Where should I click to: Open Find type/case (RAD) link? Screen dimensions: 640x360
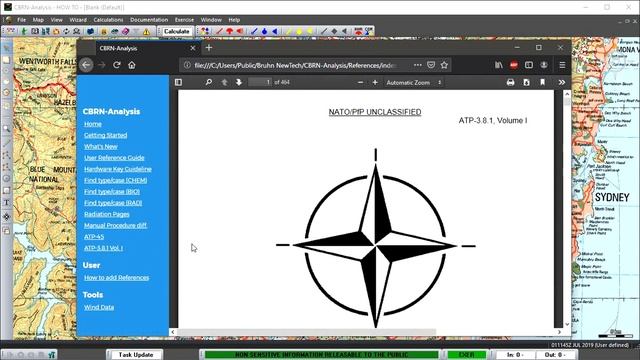pyautogui.click(x=113, y=203)
